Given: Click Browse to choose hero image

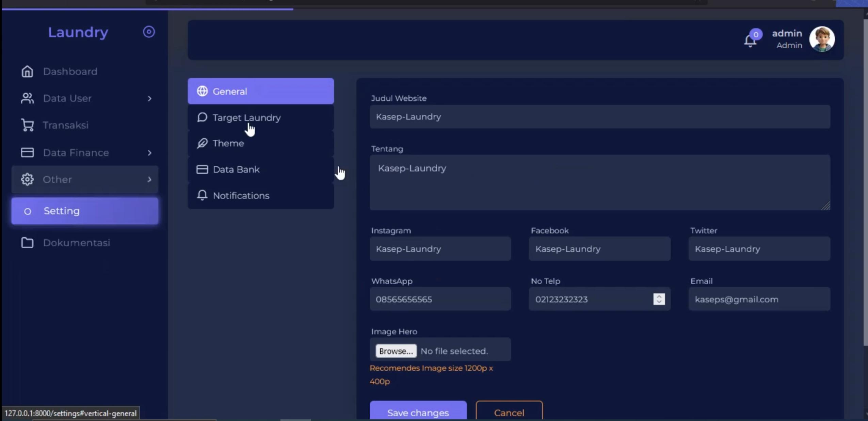Looking at the screenshot, I should point(396,351).
